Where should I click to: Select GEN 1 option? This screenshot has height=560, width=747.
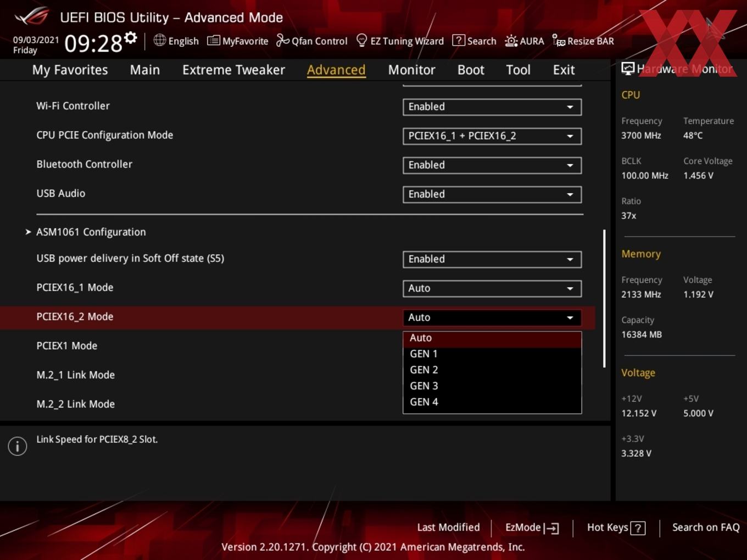(x=492, y=354)
